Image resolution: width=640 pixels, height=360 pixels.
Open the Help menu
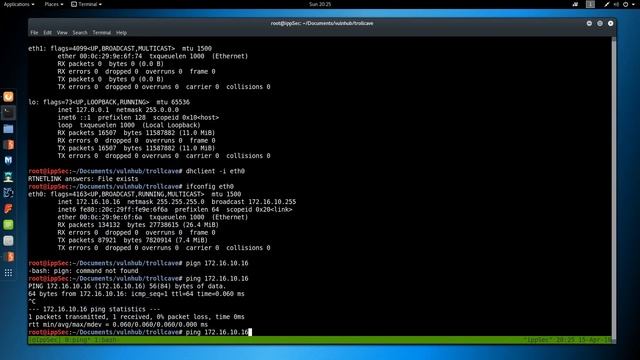pos(121,33)
